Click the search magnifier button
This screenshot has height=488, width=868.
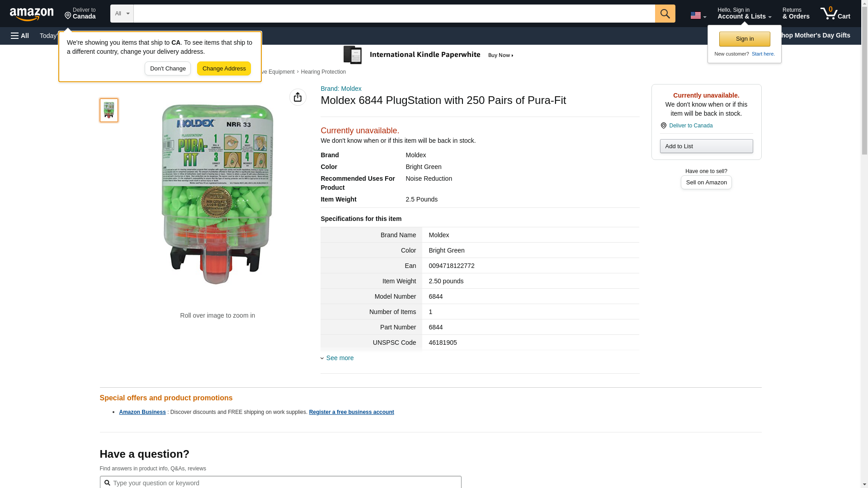click(665, 14)
